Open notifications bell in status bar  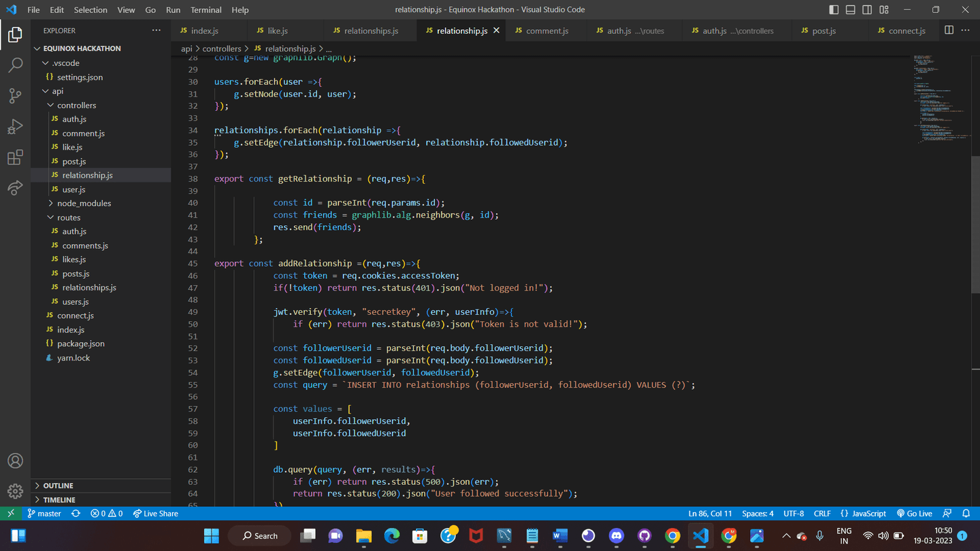[966, 514]
